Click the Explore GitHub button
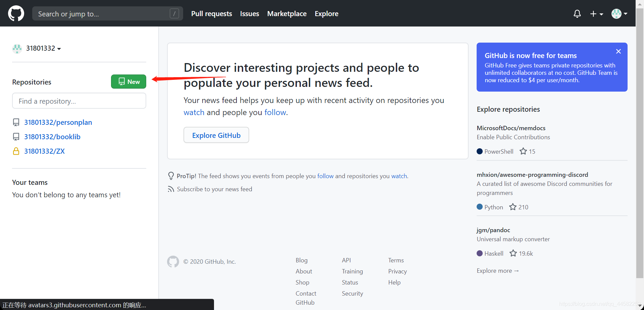Viewport: 644px width, 310px height. [x=216, y=135]
